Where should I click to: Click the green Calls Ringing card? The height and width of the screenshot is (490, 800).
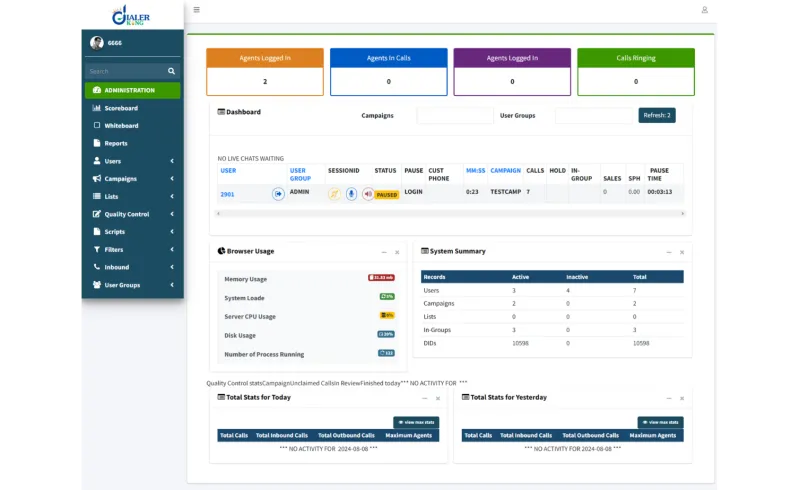636,72
